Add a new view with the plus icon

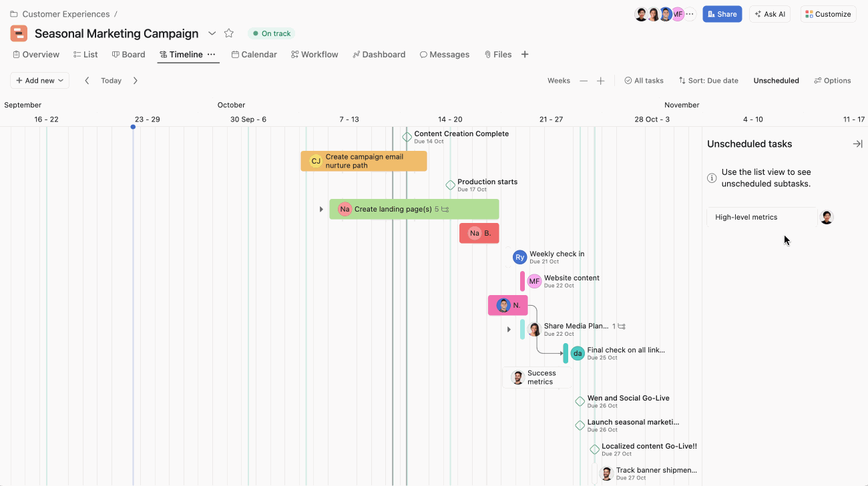click(525, 54)
